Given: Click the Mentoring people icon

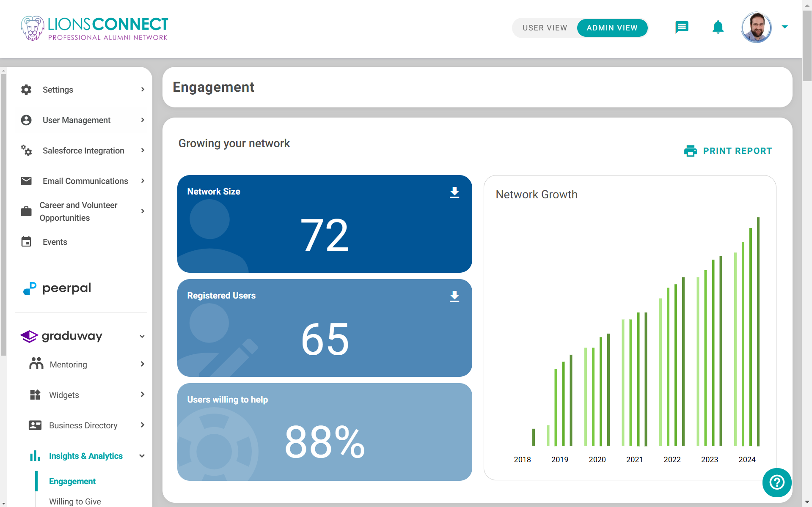Looking at the screenshot, I should click(36, 364).
